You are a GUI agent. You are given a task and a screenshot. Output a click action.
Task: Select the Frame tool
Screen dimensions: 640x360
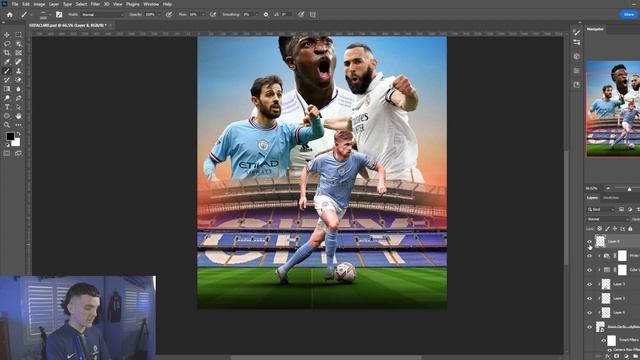click(18, 53)
